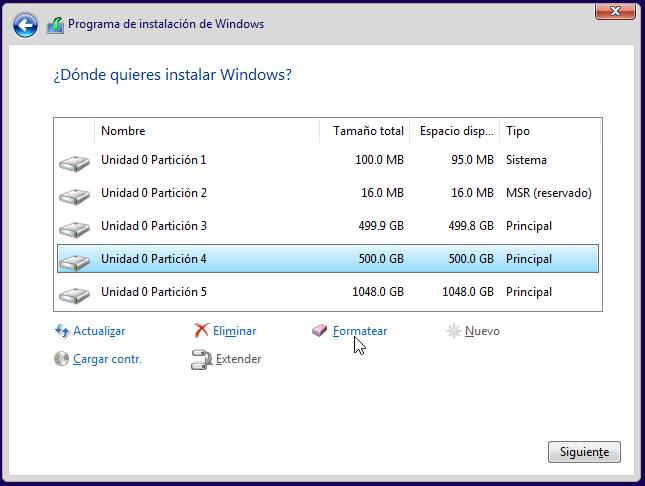Image resolution: width=645 pixels, height=486 pixels.
Task: Click the MSR (reservado) type cell
Action: tap(549, 193)
